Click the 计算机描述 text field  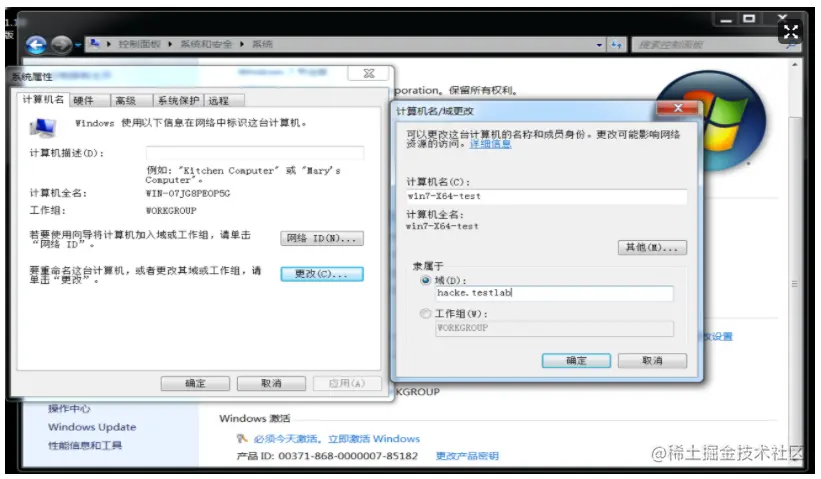tap(254, 153)
